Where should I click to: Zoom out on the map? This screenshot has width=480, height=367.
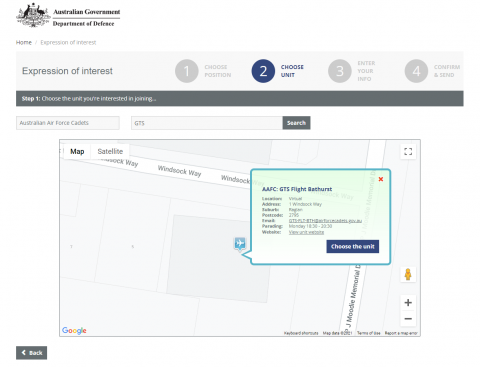[x=408, y=319]
